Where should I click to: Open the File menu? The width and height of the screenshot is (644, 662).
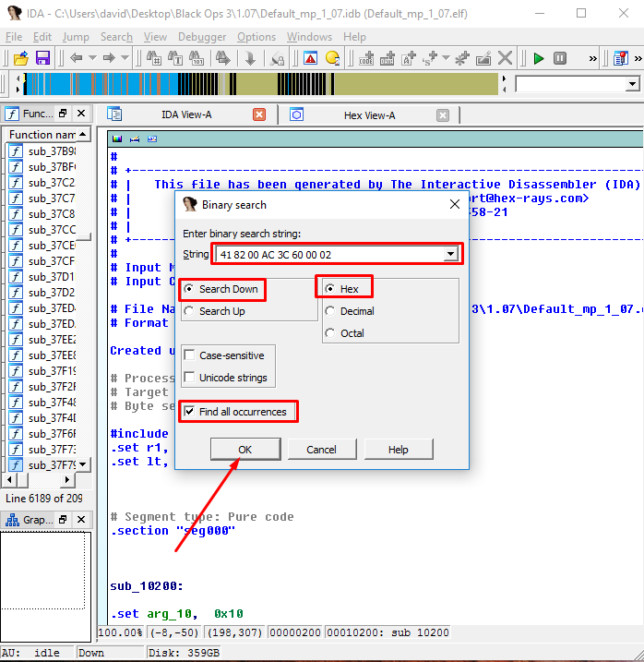[14, 37]
